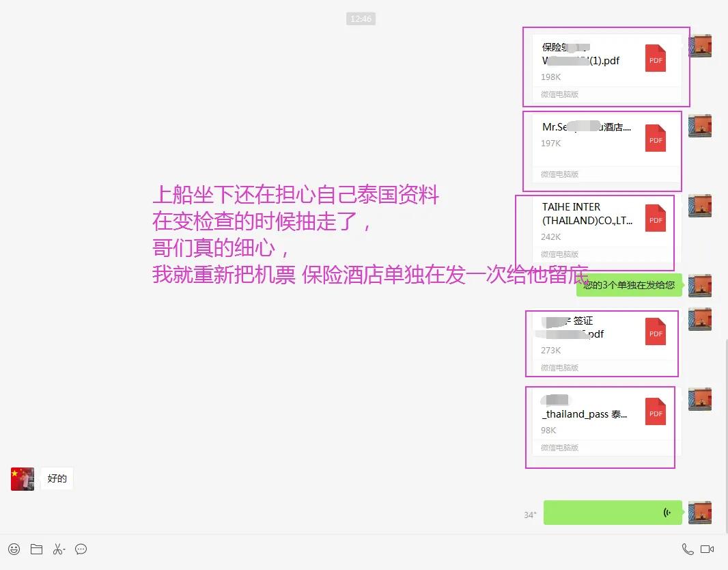728x570 pixels.
Task: Click the PDF icon on the 签证 file
Action: [x=655, y=333]
